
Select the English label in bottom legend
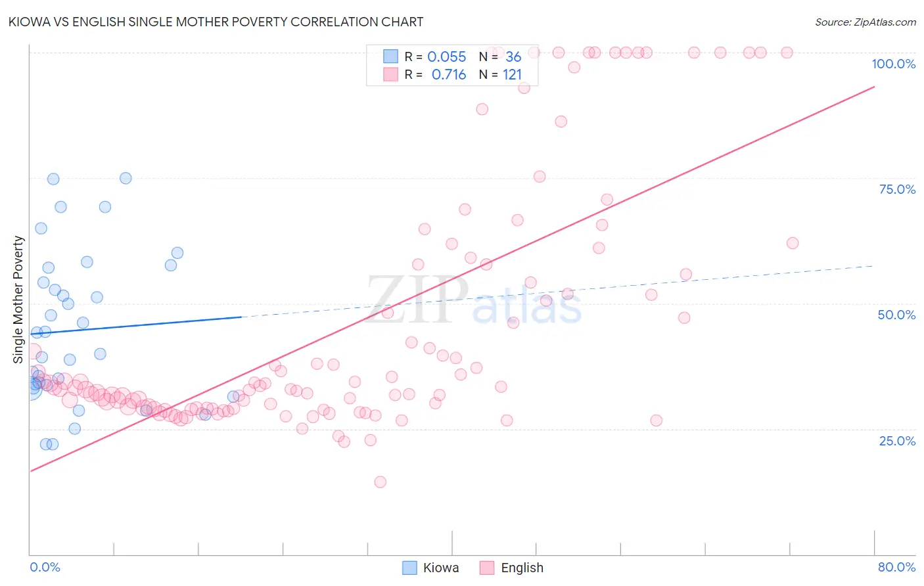coord(522,568)
